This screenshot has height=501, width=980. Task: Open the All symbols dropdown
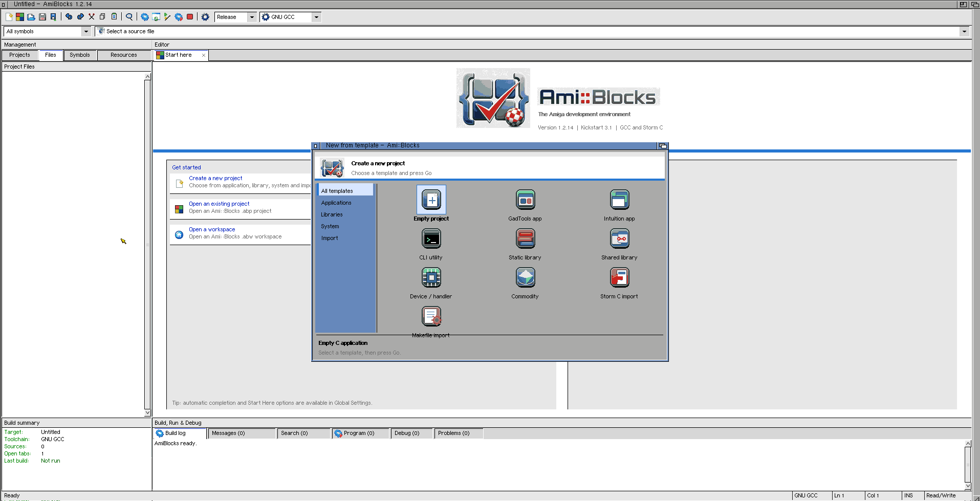[47, 31]
